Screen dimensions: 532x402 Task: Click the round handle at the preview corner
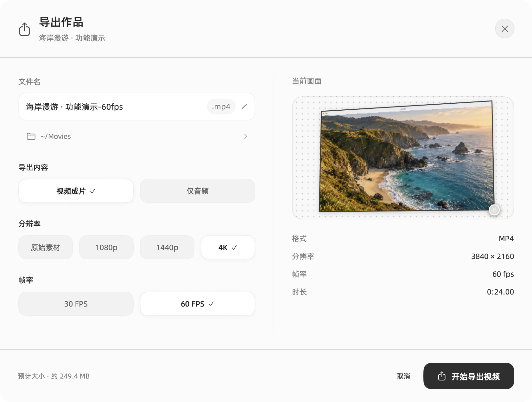point(494,210)
